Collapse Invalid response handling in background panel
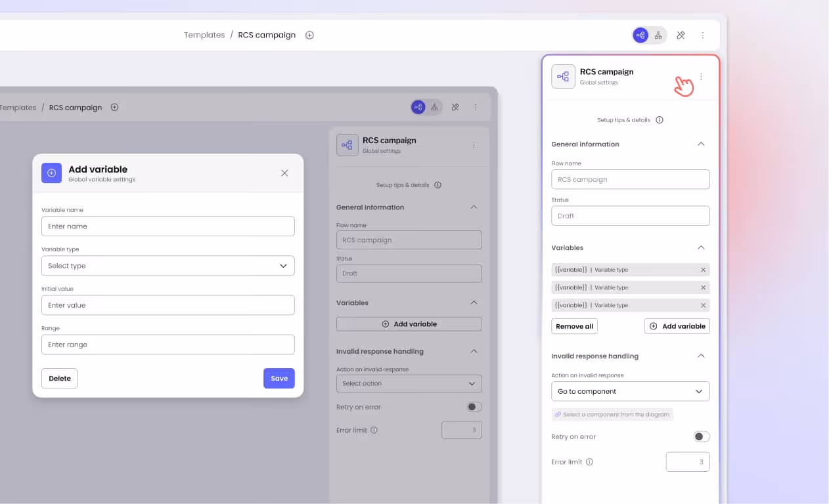The width and height of the screenshot is (829, 504). tap(474, 351)
